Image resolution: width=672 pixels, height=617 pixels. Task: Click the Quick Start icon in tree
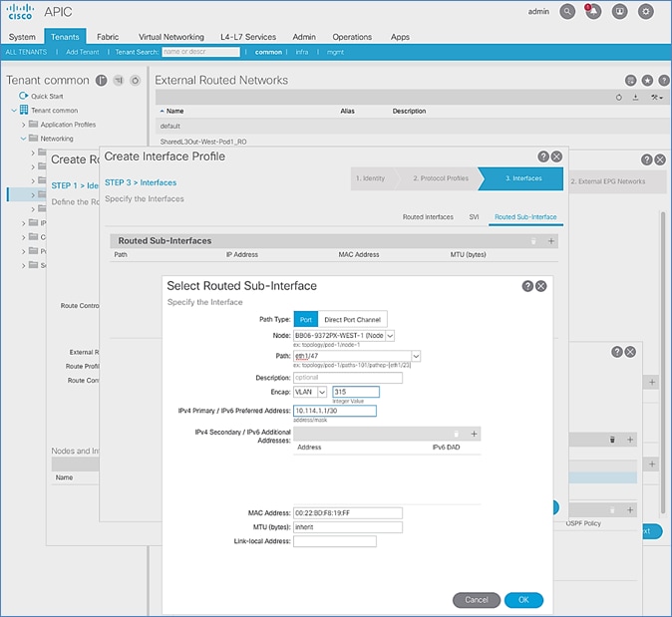pyautogui.click(x=23, y=96)
